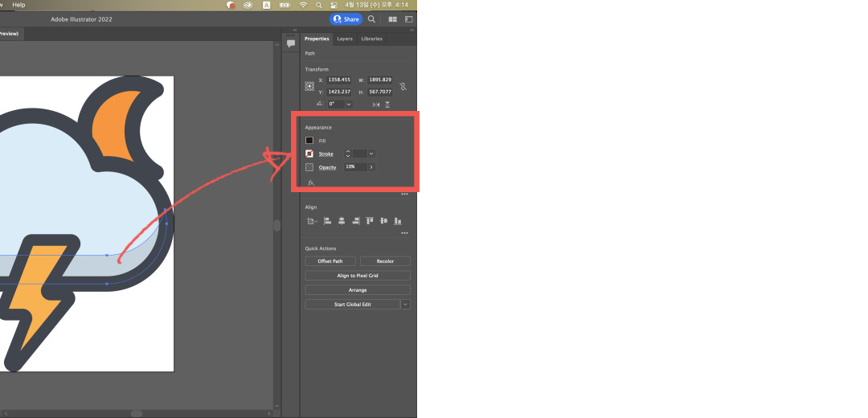Click the Opacity value field
This screenshot has width=868, height=418.
coord(355,167)
